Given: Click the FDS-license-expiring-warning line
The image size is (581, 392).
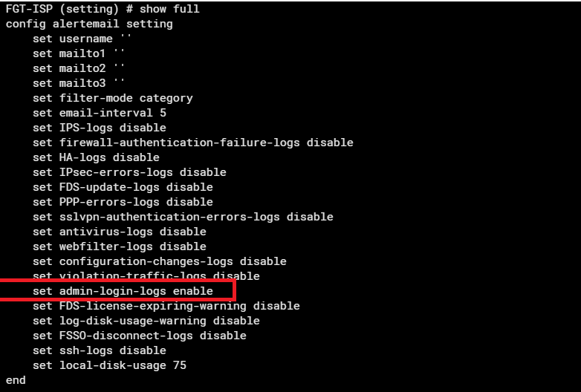Looking at the screenshot, I should coord(166,306).
